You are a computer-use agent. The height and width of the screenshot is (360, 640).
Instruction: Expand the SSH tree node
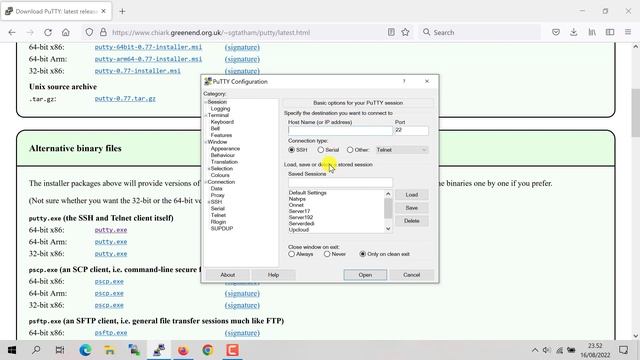pos(209,202)
